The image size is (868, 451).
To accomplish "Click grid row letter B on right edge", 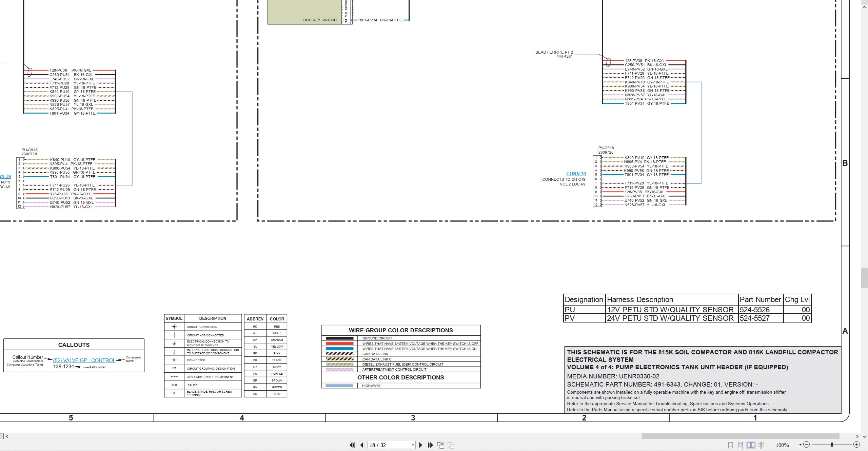I will tap(845, 163).
